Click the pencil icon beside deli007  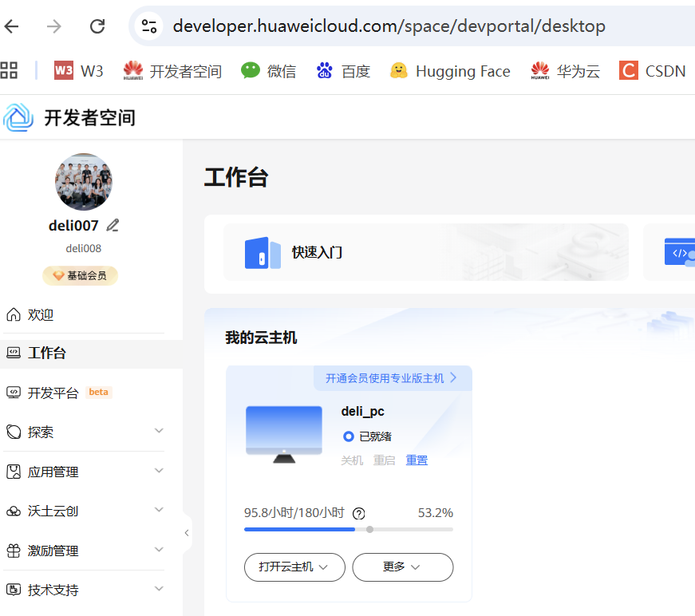[x=112, y=225]
